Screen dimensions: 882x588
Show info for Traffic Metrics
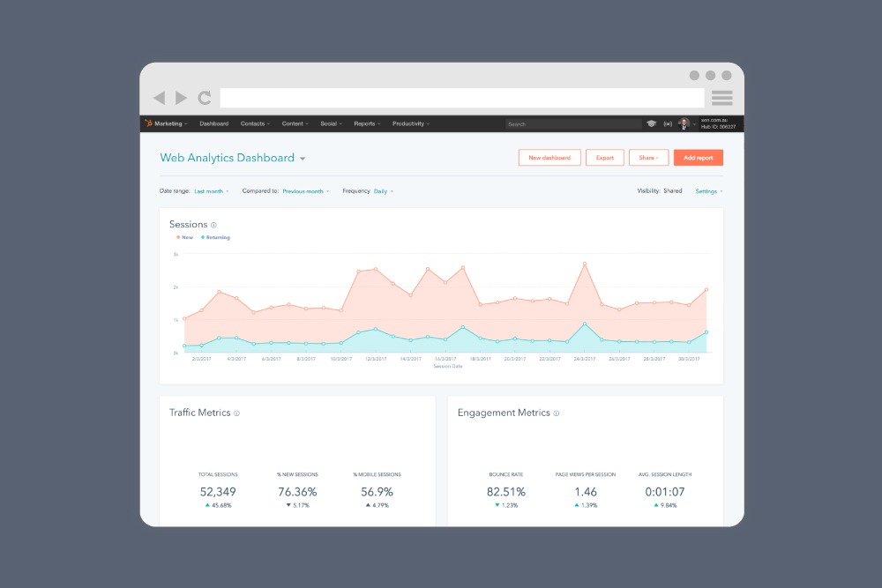236,413
